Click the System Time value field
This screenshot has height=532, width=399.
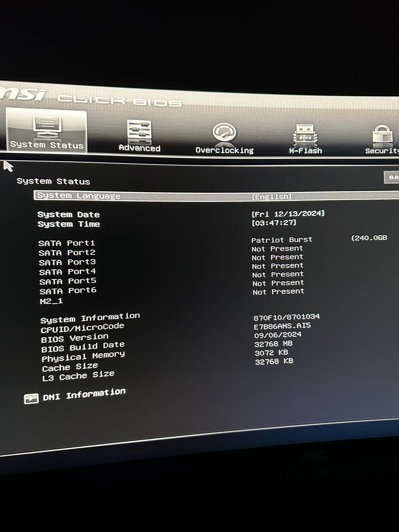coord(274,223)
